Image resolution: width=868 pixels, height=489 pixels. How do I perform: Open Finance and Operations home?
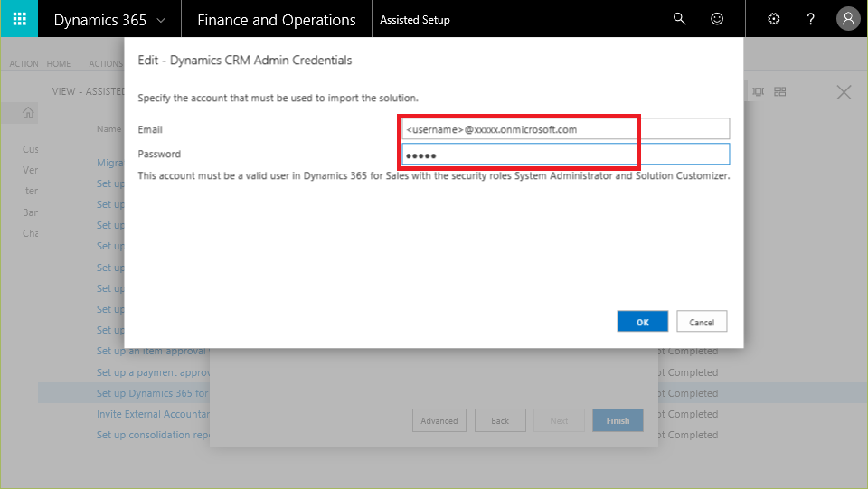(277, 20)
